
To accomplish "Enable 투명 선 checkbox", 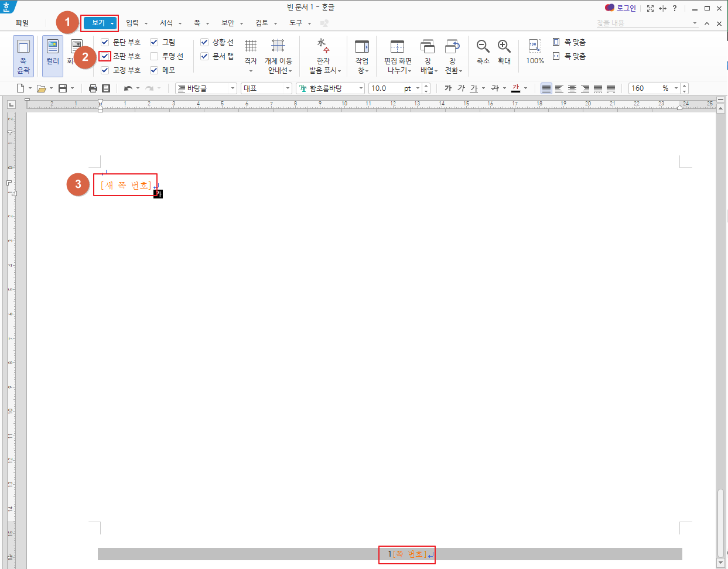I will click(154, 56).
